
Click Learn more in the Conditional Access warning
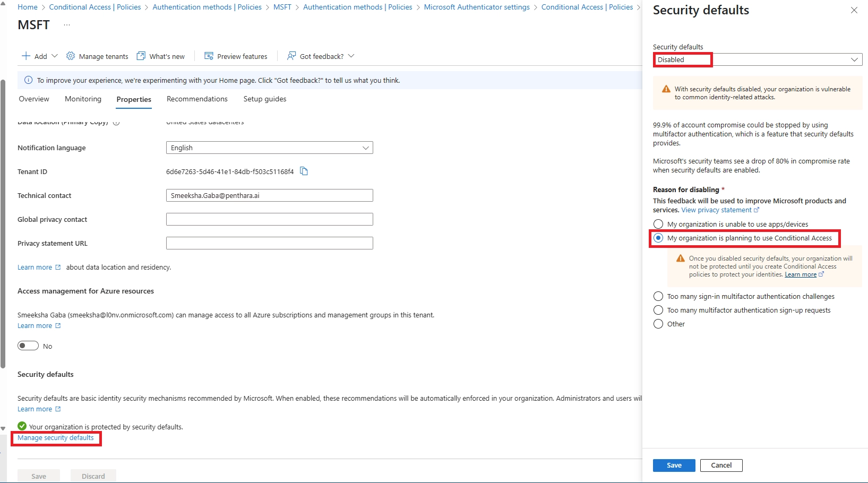click(804, 274)
